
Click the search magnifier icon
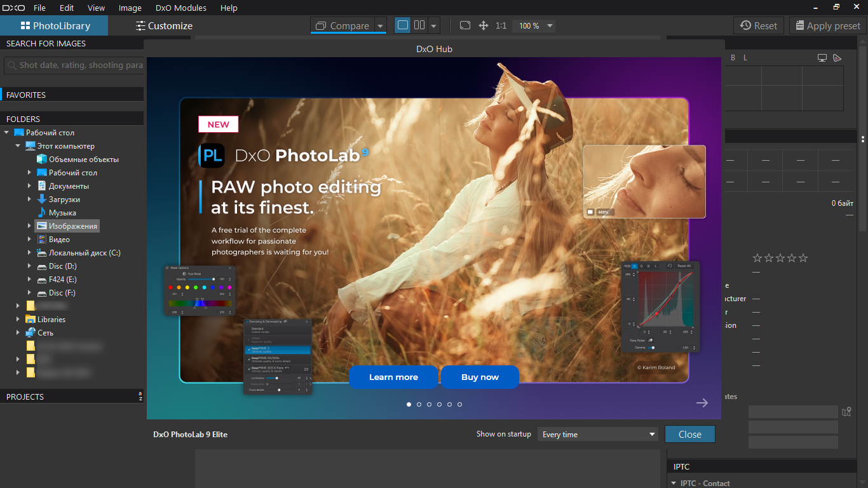12,65
